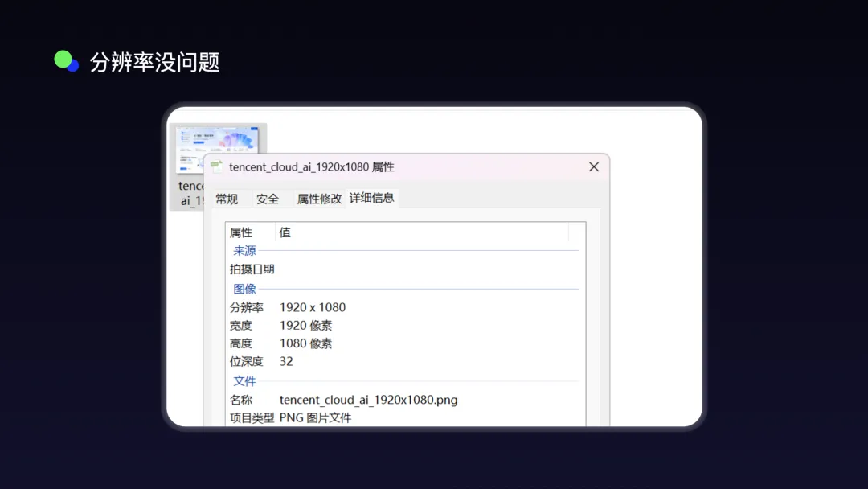Select the 1920 x 1080 resolution value

pos(312,307)
